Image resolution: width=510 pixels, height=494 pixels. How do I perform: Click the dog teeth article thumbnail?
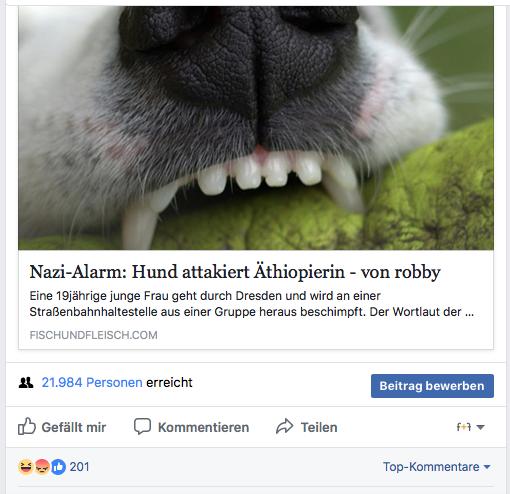point(256,128)
